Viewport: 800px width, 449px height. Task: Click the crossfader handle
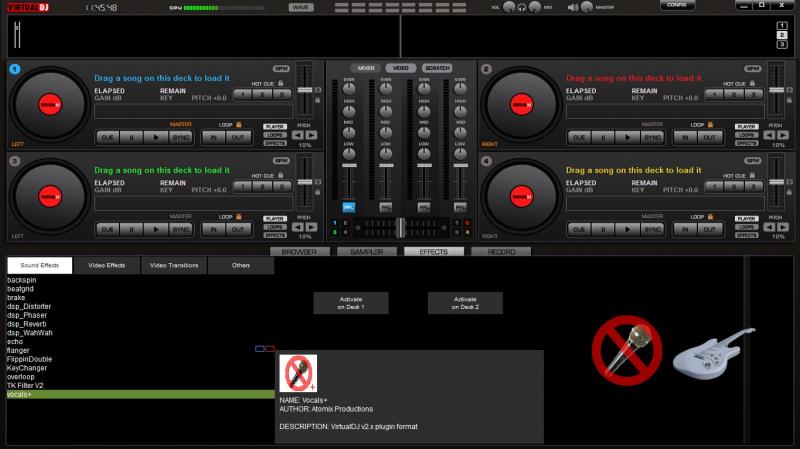(401, 228)
